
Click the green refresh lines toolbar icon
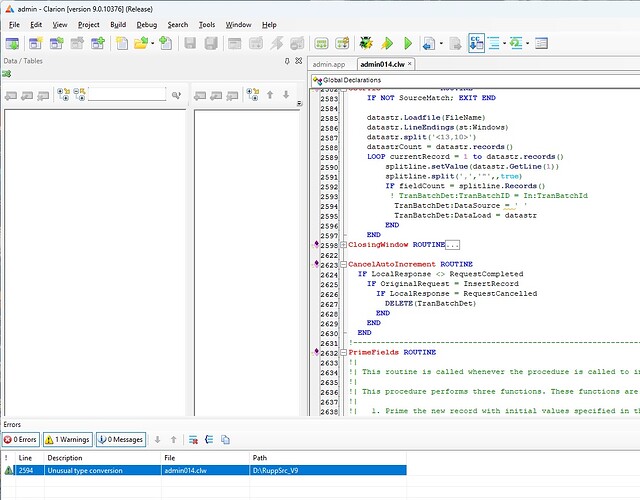click(x=516, y=43)
